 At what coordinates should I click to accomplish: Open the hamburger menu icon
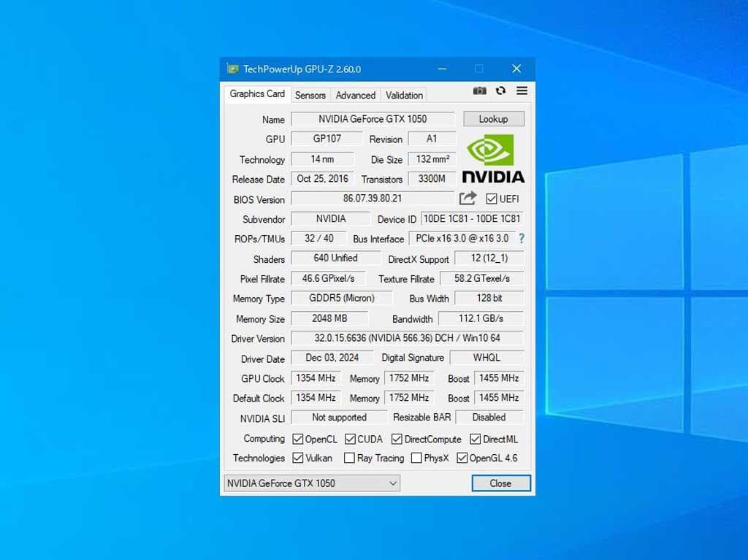tap(521, 90)
